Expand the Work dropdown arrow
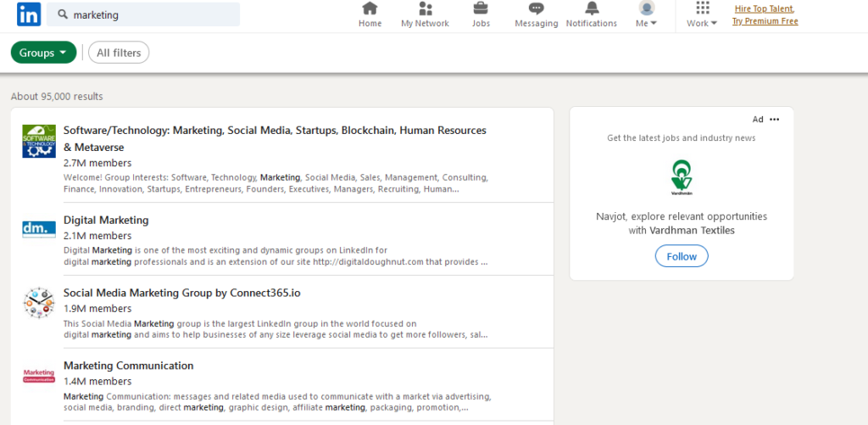Viewport: 868px width, 425px height. coord(714,23)
